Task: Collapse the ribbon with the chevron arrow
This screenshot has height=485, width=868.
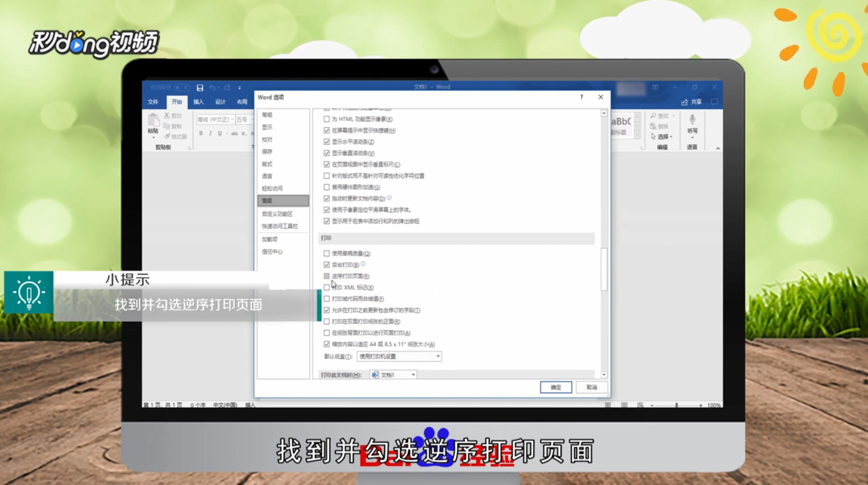Action: pyautogui.click(x=718, y=148)
